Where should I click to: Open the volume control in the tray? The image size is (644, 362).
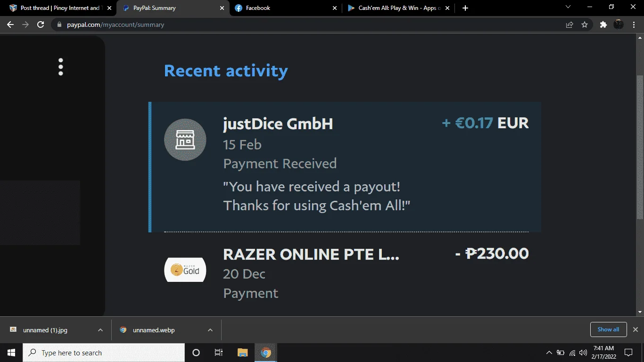[583, 353]
